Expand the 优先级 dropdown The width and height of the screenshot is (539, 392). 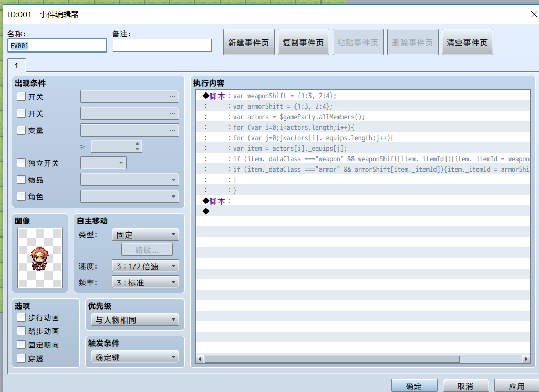134,320
